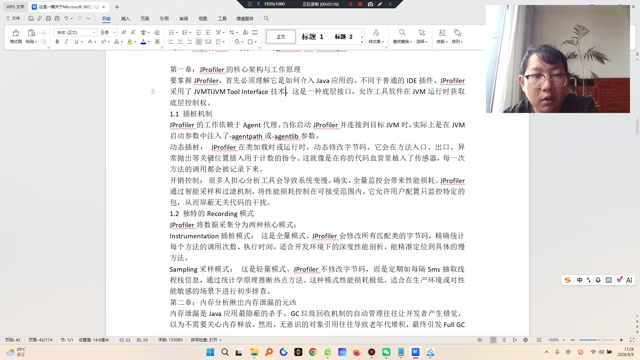This screenshot has width=640, height=360.
Task: Toggle Underline formatting
Action: point(76,42)
